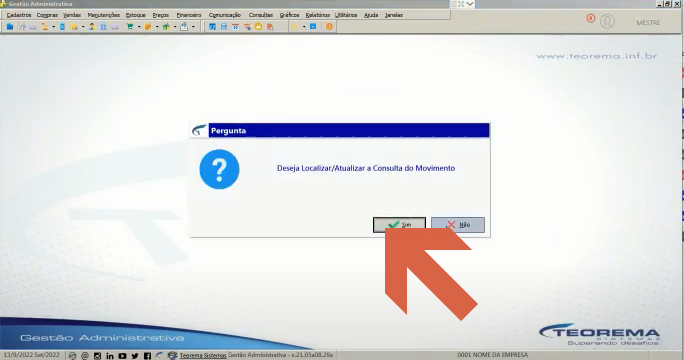Screen dimensions: 684x360
Task: Open the LinkedIn icon in the status bar
Action: 109,356
